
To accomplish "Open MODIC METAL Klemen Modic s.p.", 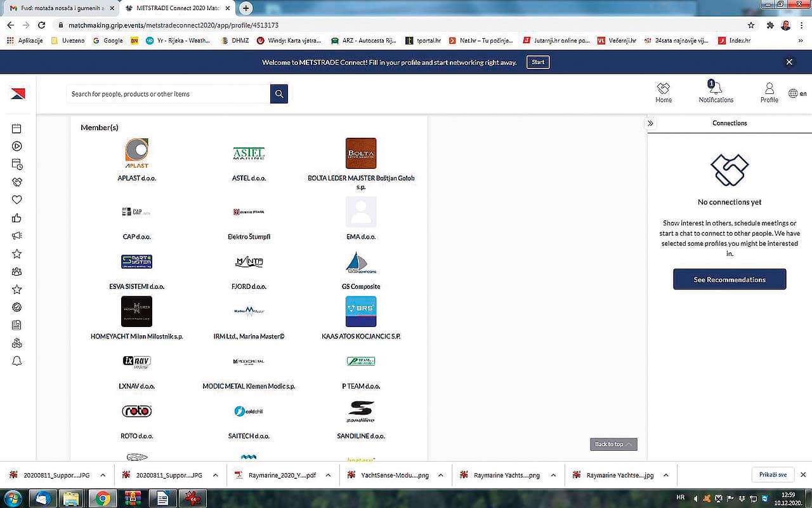I will [249, 386].
